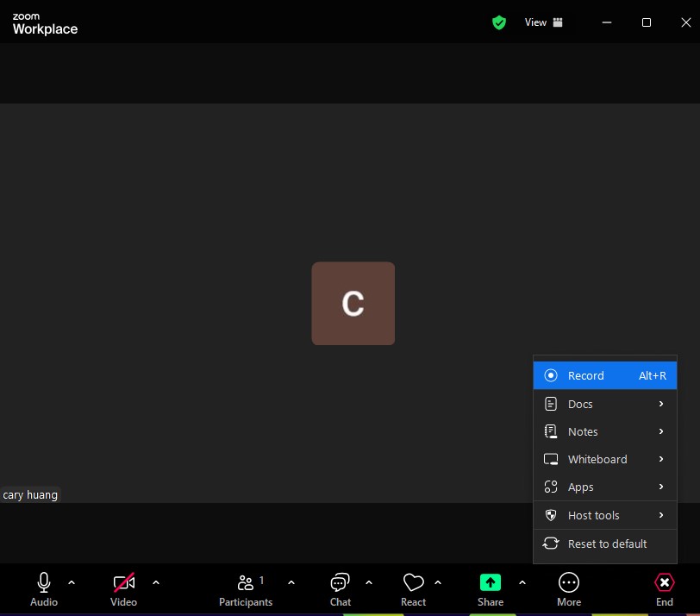Click the React heart icon

[x=414, y=582]
